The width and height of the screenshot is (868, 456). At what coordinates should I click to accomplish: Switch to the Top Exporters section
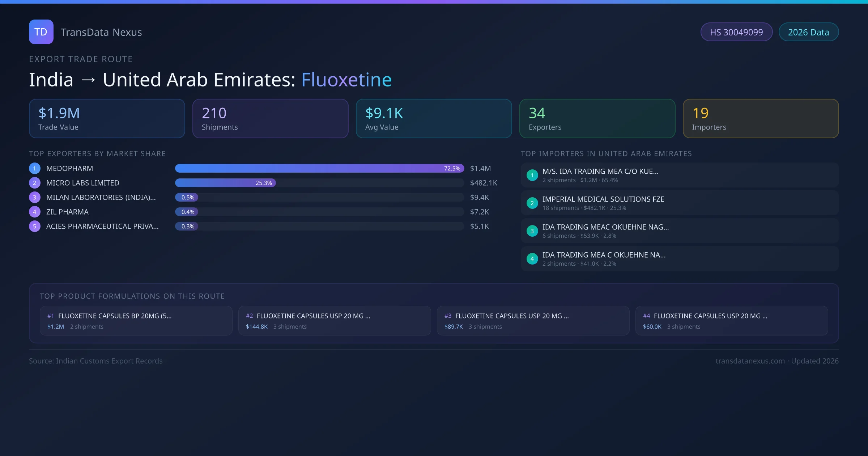[97, 153]
